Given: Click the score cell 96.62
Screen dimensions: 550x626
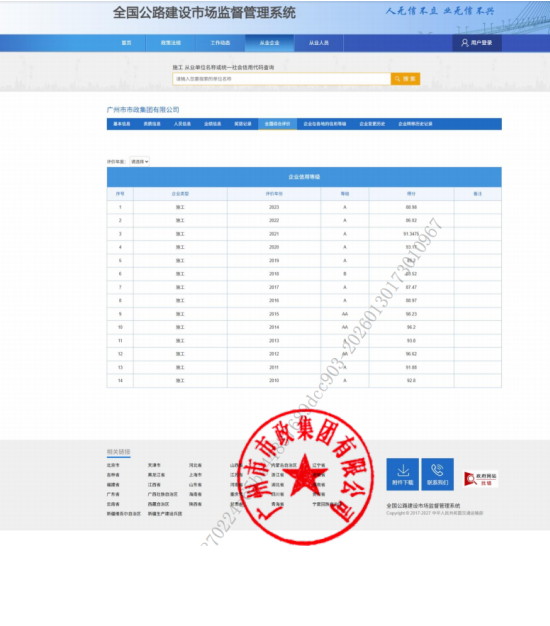Looking at the screenshot, I should point(412,354).
